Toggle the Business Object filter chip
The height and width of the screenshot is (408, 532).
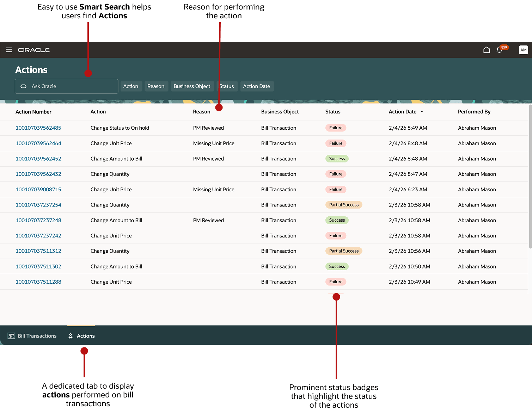[192, 86]
